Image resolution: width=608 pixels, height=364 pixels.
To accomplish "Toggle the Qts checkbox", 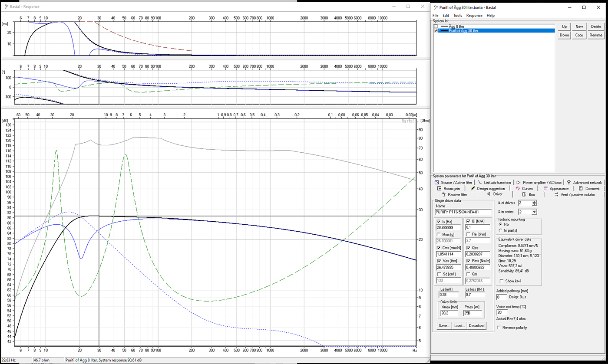I will (x=468, y=274).
